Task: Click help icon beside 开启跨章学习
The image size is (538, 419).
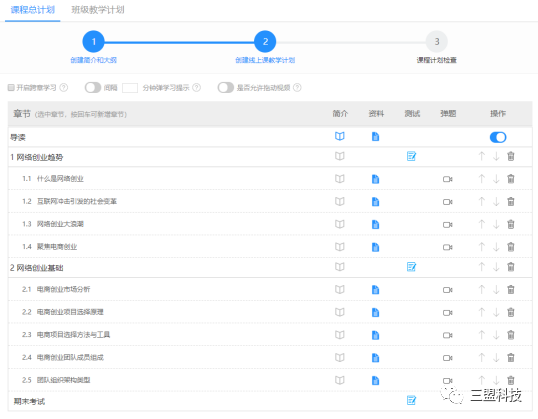Action: tap(63, 88)
